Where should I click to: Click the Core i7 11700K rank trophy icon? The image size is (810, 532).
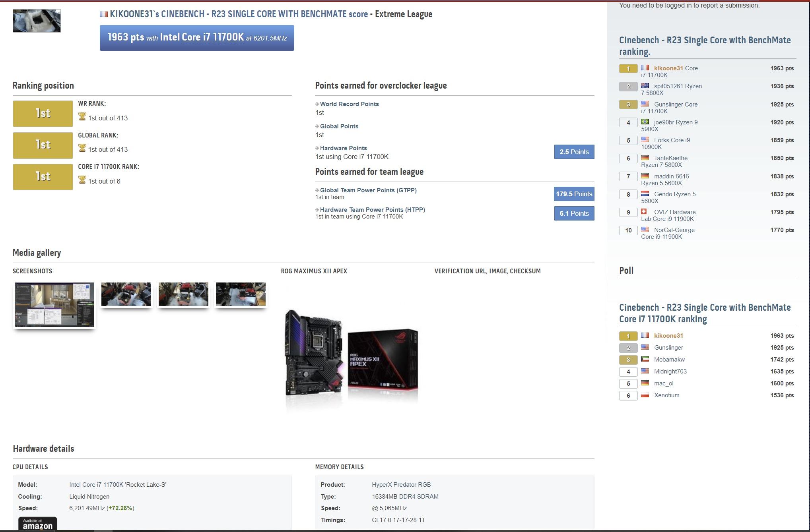pyautogui.click(x=82, y=180)
